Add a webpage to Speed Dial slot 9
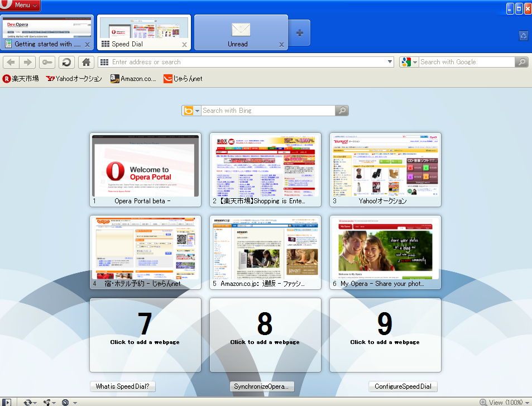The image size is (532, 406). coord(385,335)
